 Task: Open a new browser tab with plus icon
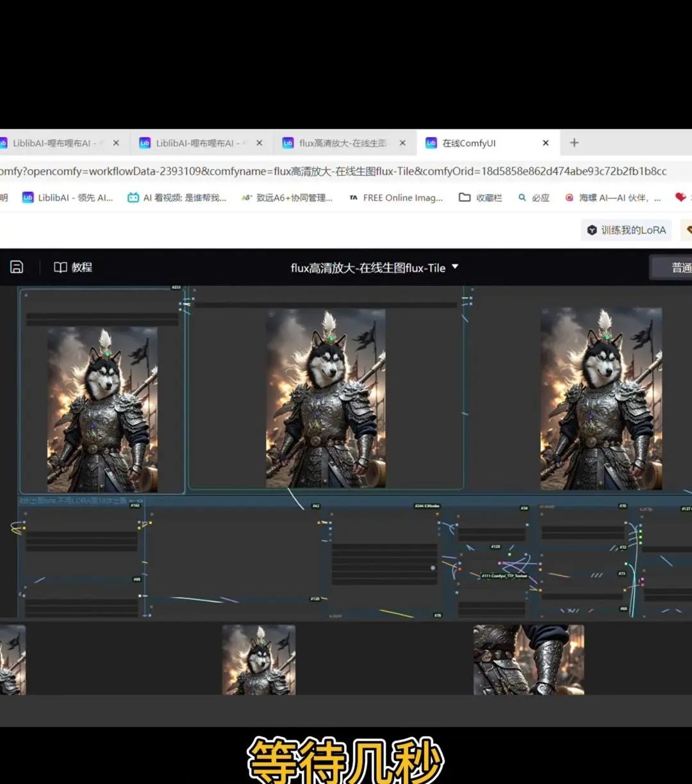(574, 143)
